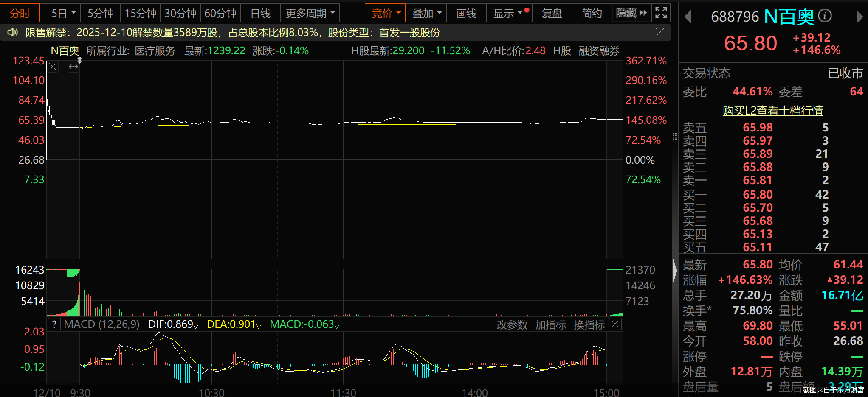This screenshot has width=868, height=397.
Task: Enable 简约 simplified display mode
Action: (x=591, y=13)
